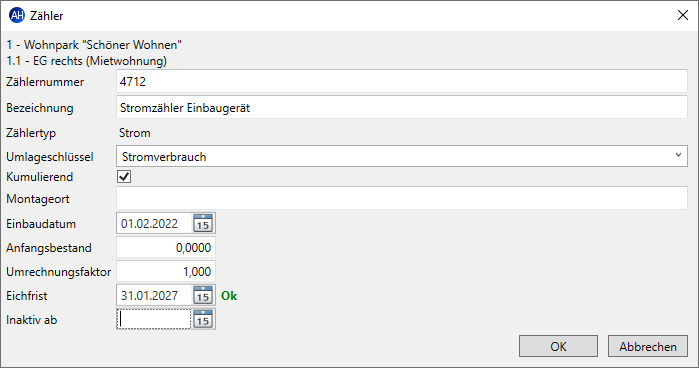Click the green Ok status next to Eichfrist

point(229,296)
